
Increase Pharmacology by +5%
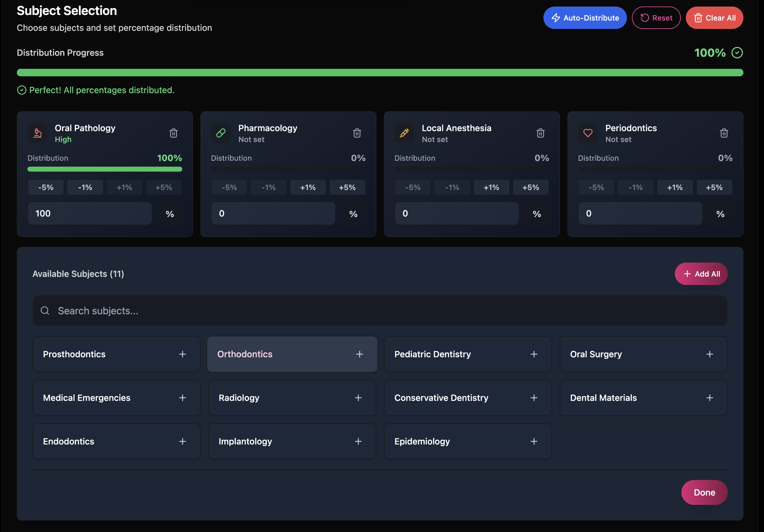347,187
